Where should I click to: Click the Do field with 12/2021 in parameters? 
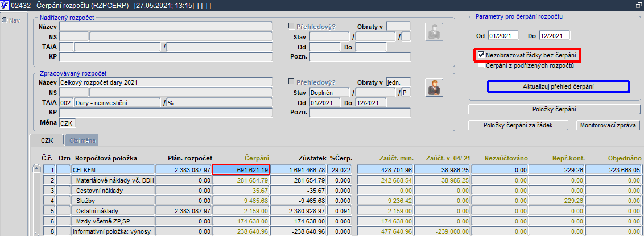(x=555, y=36)
